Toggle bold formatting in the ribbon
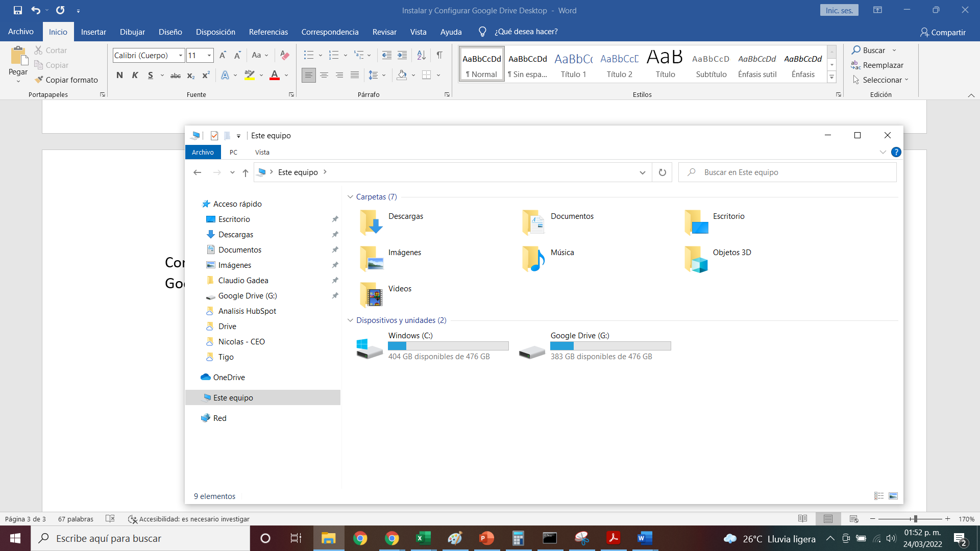Image resolution: width=980 pixels, height=551 pixels. pos(119,75)
